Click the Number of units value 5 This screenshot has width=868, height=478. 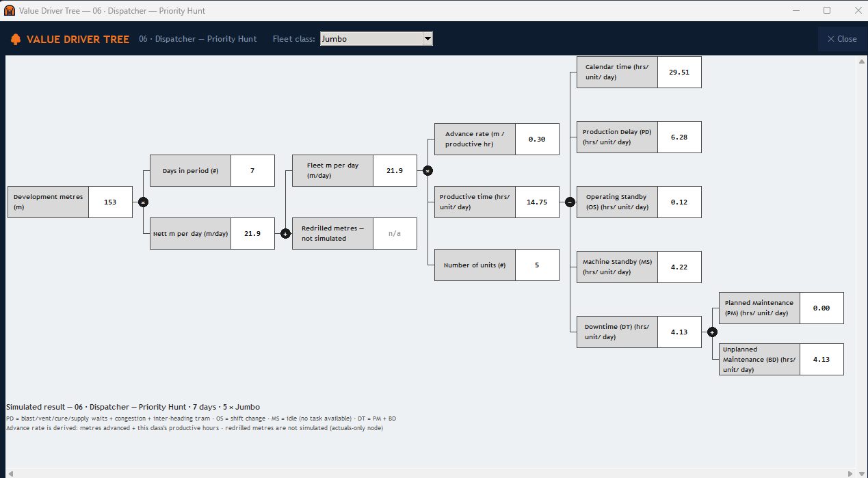coord(537,265)
